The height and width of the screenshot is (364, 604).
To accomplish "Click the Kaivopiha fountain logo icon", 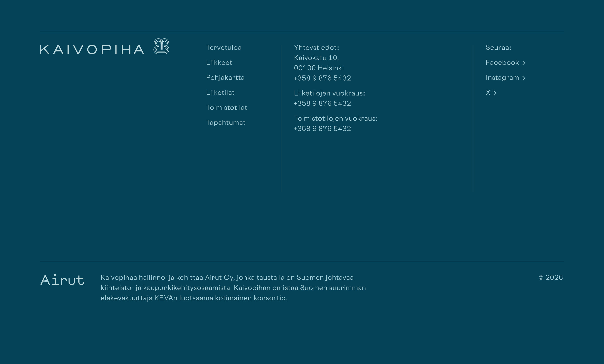I will [x=161, y=46].
